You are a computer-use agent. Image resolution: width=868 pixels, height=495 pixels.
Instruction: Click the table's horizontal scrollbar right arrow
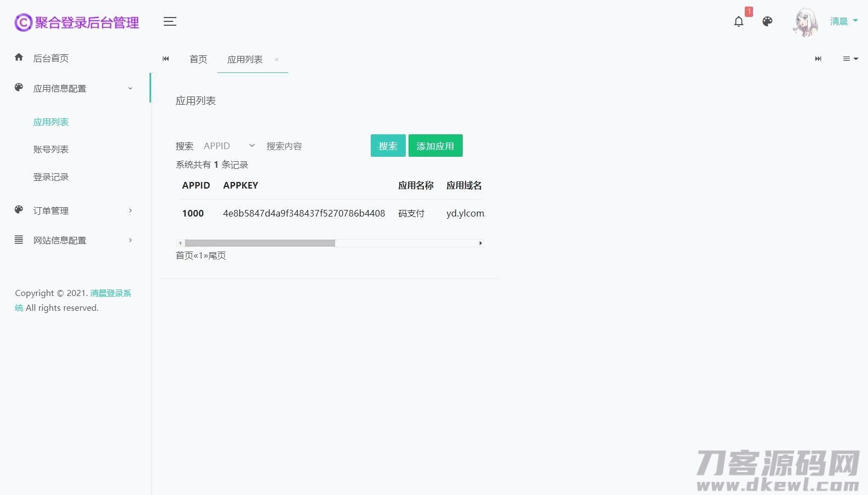480,243
